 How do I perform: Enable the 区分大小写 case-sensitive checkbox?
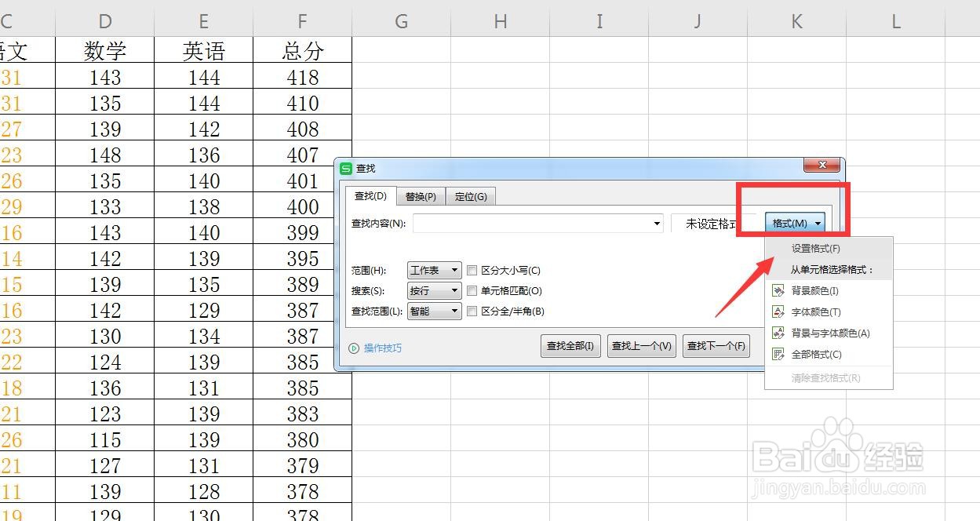[472, 270]
